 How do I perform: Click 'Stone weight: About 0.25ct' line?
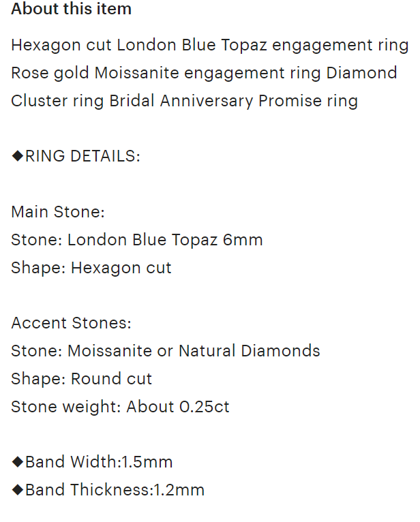click(x=120, y=406)
